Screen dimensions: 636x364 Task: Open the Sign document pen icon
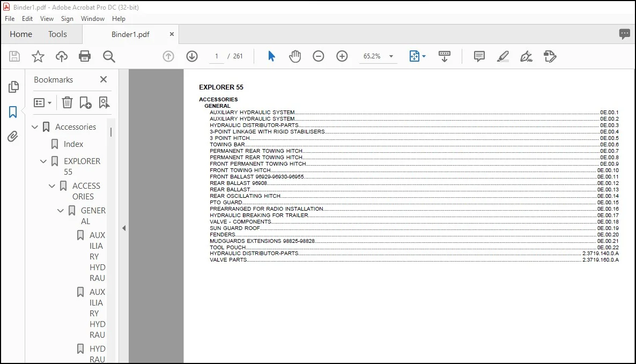coord(527,56)
